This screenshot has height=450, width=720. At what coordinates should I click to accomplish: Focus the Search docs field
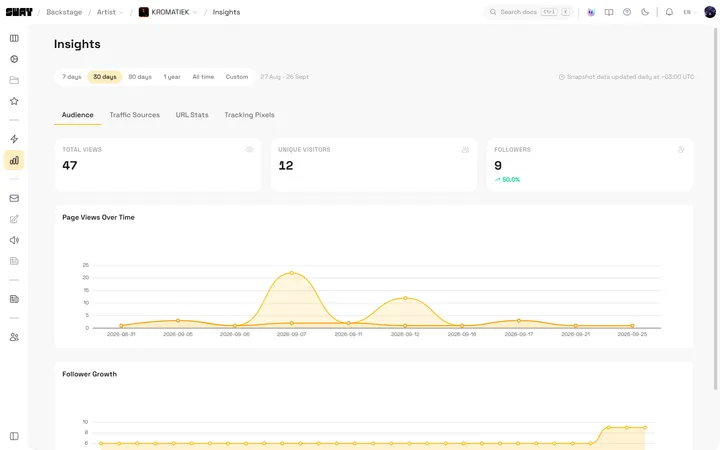(529, 12)
